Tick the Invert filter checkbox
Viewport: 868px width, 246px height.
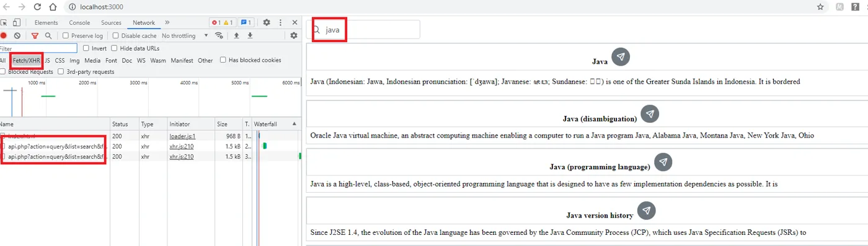pos(86,48)
